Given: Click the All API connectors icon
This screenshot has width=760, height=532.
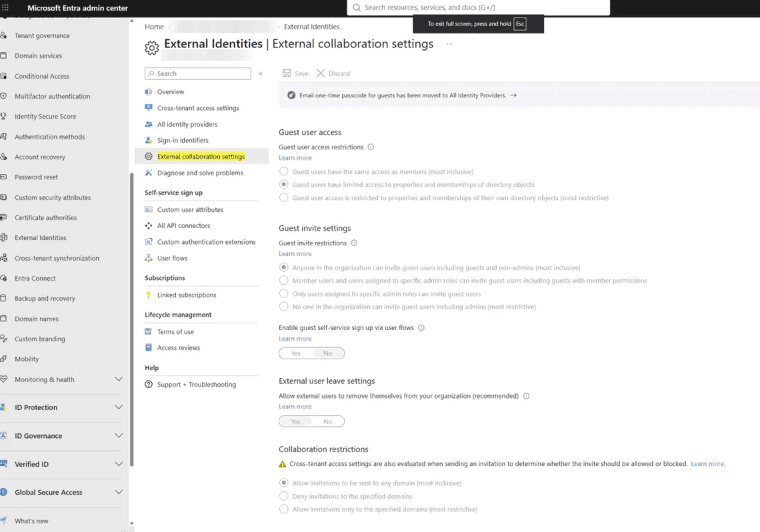Looking at the screenshot, I should click(x=149, y=225).
